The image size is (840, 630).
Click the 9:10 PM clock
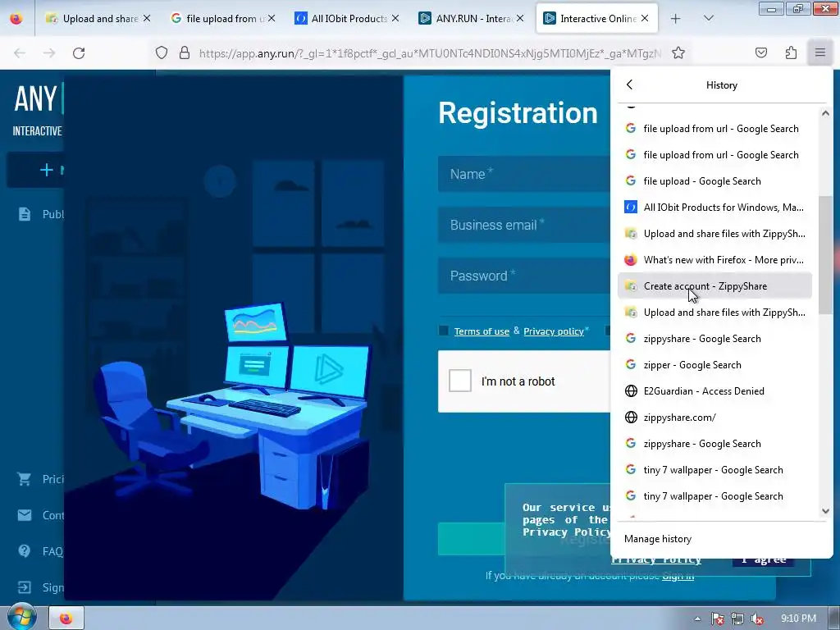tap(798, 619)
